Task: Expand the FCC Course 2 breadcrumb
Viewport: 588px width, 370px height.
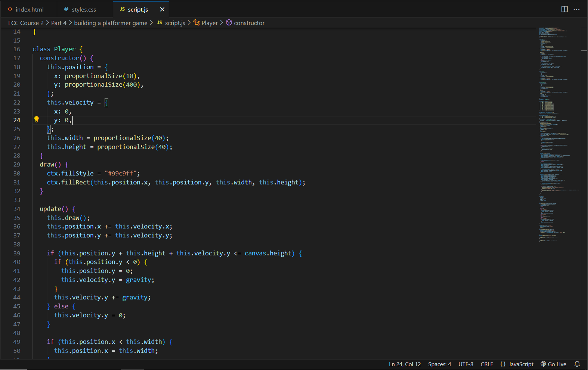Action: tap(26, 23)
